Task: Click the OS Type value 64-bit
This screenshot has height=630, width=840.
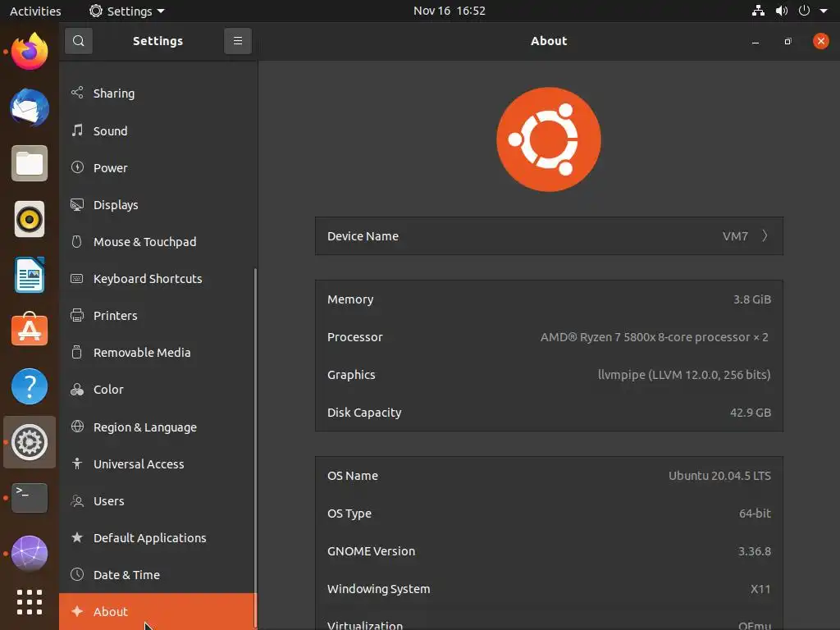Action: point(755,514)
